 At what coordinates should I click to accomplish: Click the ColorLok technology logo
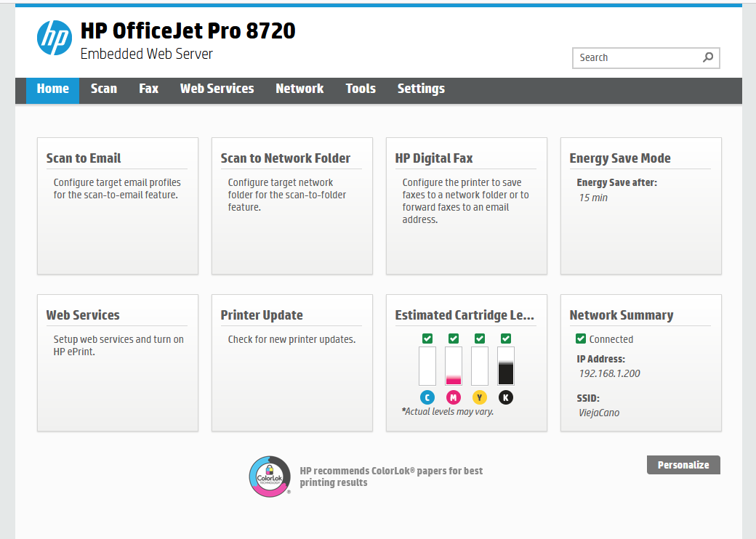pos(270,477)
